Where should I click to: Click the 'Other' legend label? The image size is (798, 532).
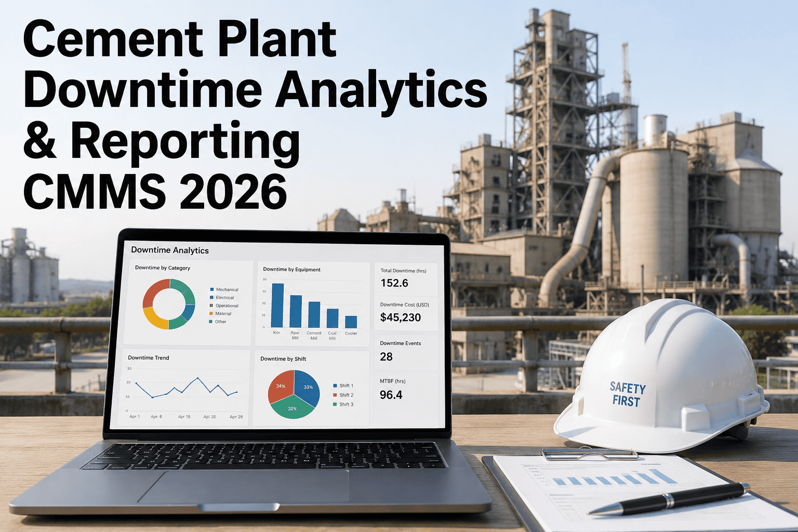point(221,322)
